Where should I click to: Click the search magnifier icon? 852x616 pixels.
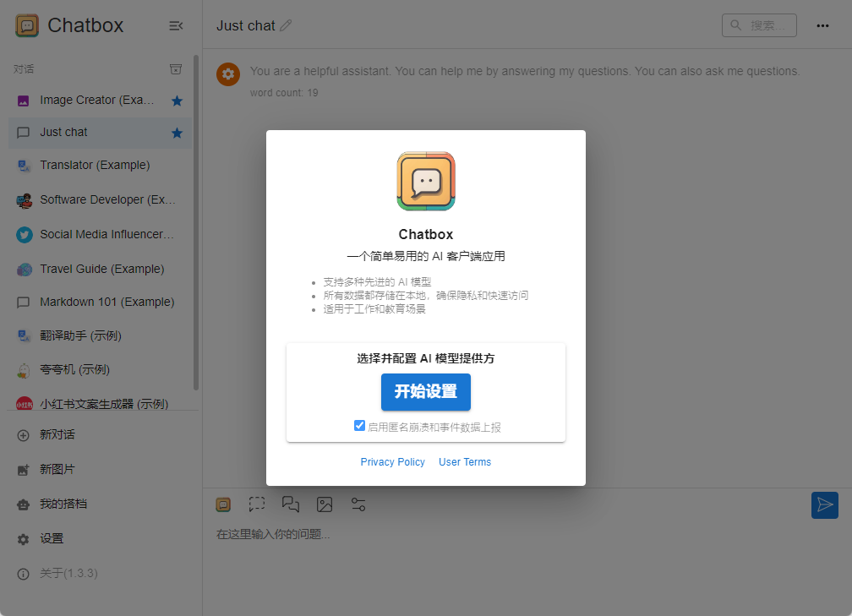coord(735,25)
